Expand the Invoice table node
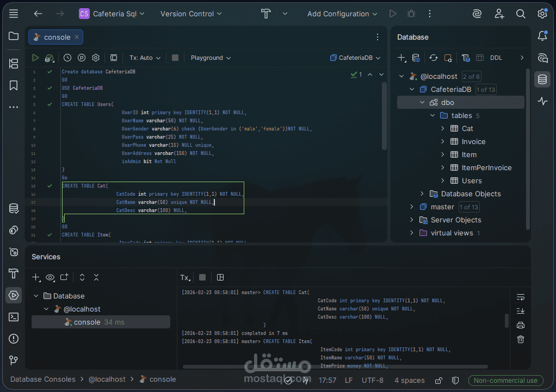556x392 pixels. 442,141
